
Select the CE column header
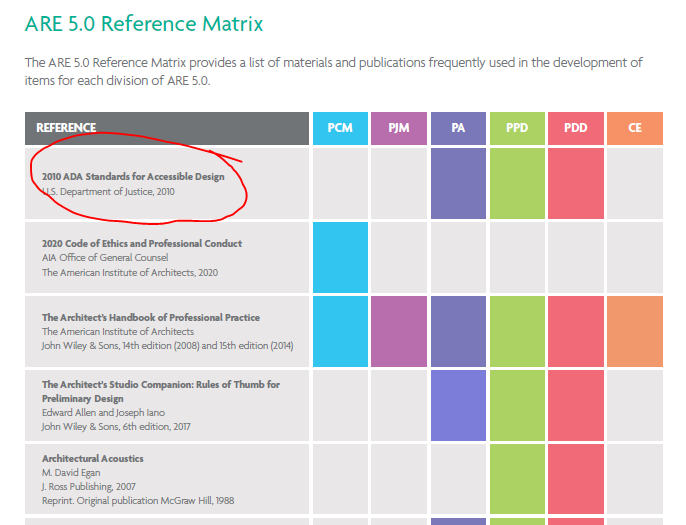point(634,128)
